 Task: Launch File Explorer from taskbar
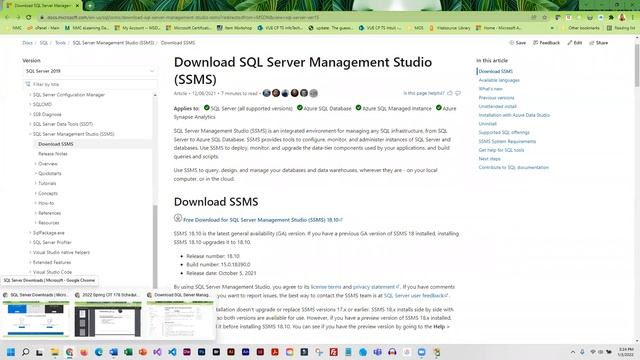click(54, 352)
